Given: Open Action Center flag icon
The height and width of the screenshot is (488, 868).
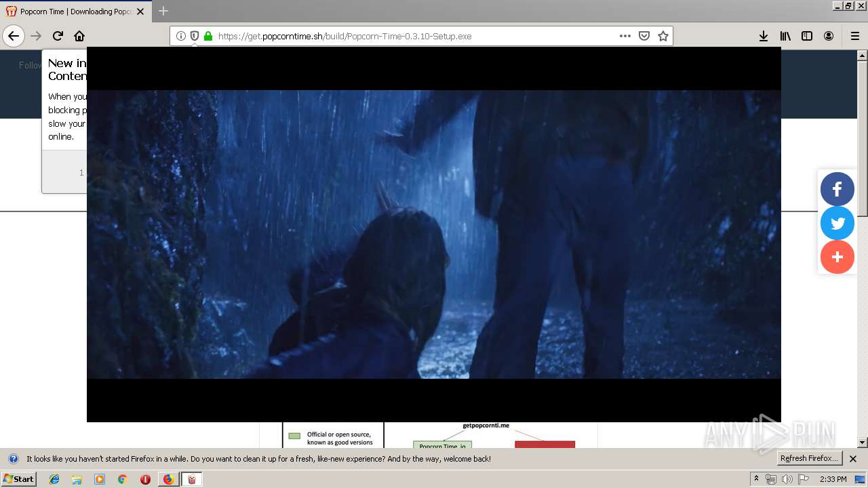Looking at the screenshot, I should [804, 479].
